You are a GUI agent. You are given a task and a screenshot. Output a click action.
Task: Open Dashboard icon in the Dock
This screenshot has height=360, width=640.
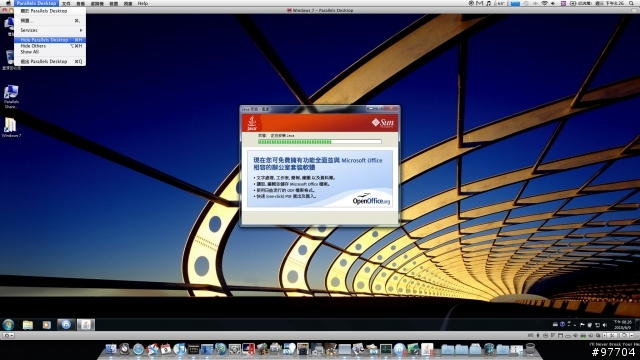point(124,349)
